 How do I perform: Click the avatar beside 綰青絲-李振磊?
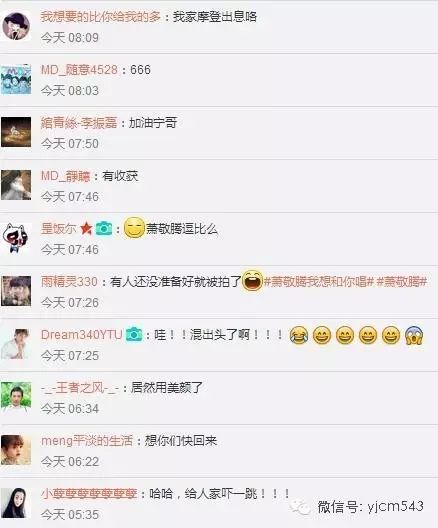pyautogui.click(x=16, y=132)
